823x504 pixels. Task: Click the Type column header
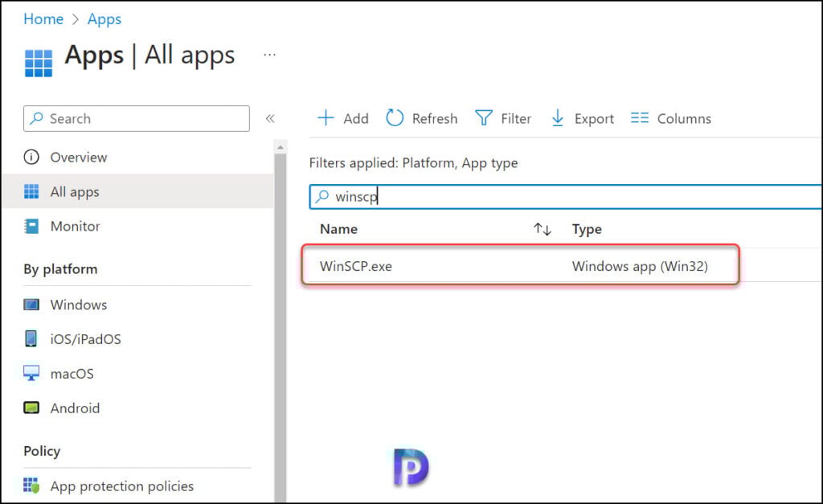pos(587,229)
